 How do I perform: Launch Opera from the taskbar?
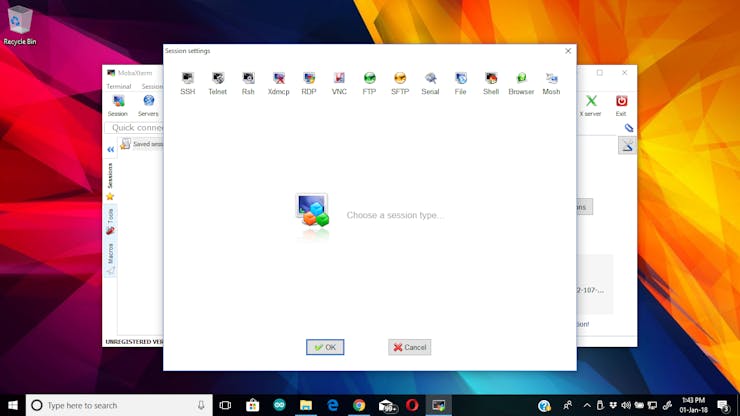point(412,405)
